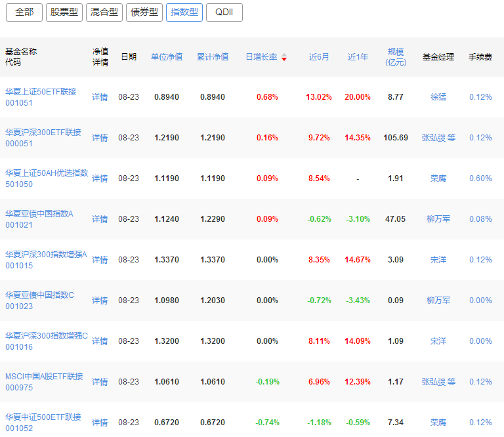The height and width of the screenshot is (437, 504).
Task: Click fee 0.12% for fund 000975
Action: 480,382
